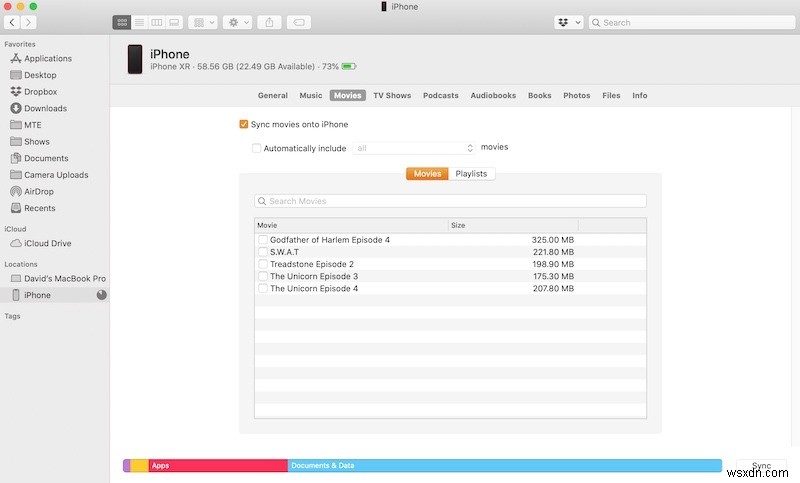Viewport: 800px width, 483px height.
Task: Click the iPhone device icon in header
Action: (135, 59)
